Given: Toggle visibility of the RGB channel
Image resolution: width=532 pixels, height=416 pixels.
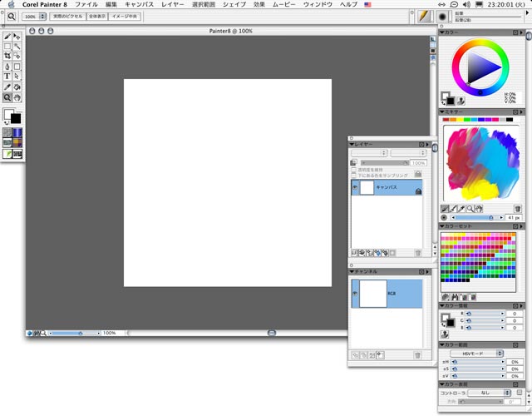Looking at the screenshot, I should tap(355, 291).
